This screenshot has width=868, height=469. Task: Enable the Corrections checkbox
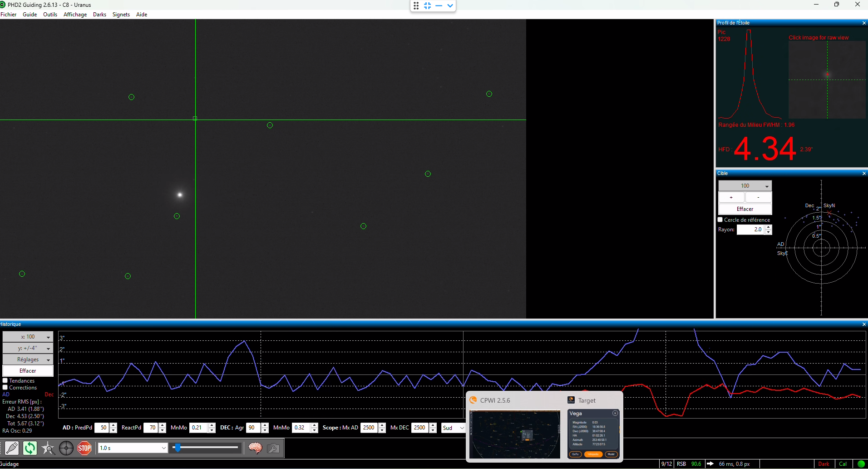pyautogui.click(x=5, y=388)
